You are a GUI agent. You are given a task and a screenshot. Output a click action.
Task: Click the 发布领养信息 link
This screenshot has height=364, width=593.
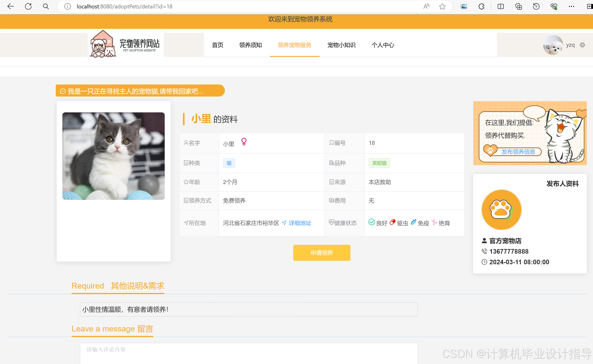click(x=518, y=152)
